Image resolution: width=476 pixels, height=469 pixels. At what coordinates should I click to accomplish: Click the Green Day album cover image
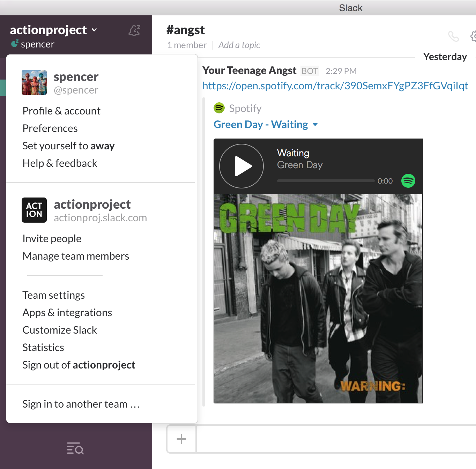click(318, 299)
